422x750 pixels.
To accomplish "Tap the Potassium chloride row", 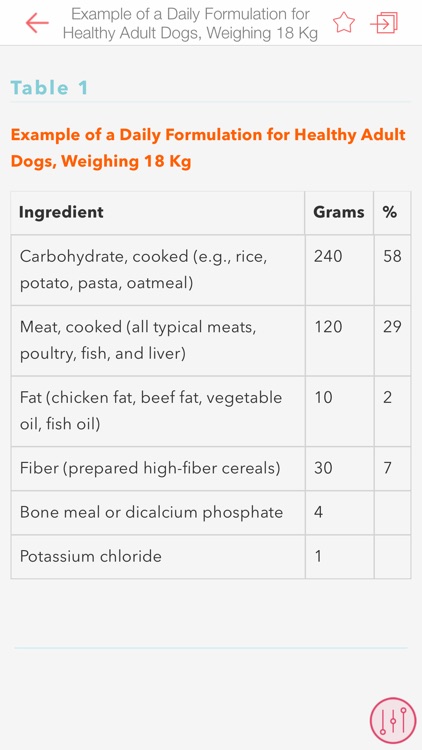I will click(211, 557).
